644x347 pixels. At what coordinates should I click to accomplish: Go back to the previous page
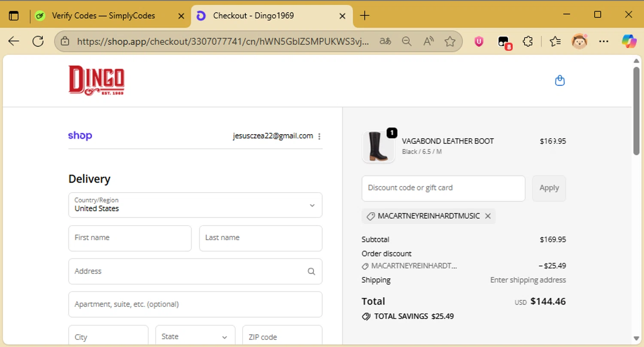click(x=14, y=41)
